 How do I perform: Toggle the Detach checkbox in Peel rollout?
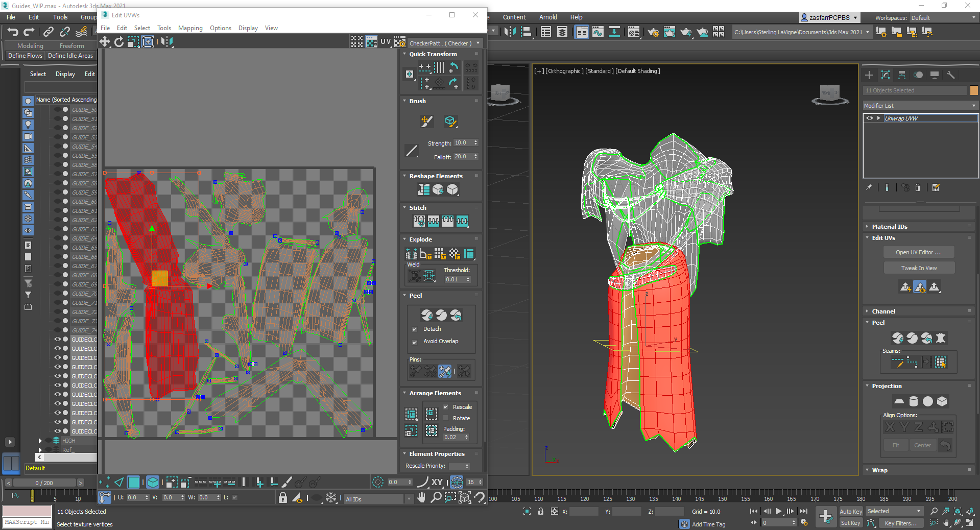(x=415, y=329)
